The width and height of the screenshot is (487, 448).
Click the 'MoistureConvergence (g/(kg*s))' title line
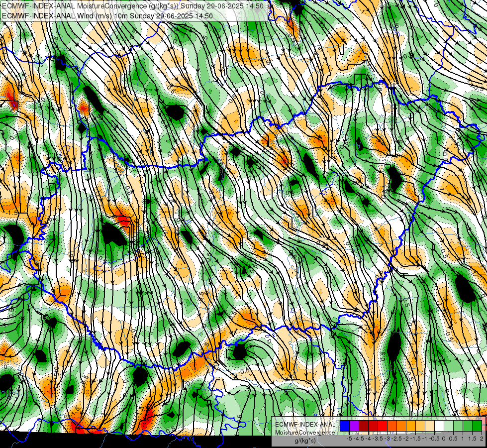133,6
